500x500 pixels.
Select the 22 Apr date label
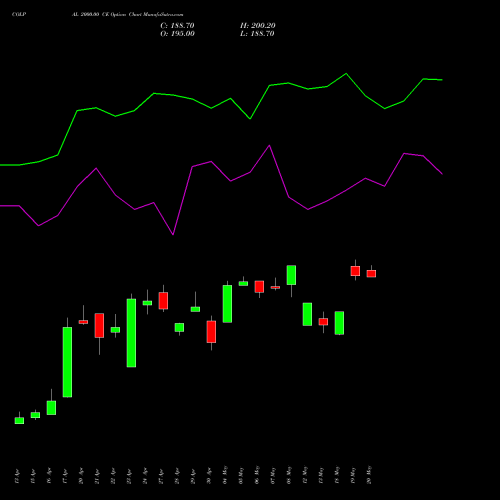pyautogui.click(x=113, y=476)
